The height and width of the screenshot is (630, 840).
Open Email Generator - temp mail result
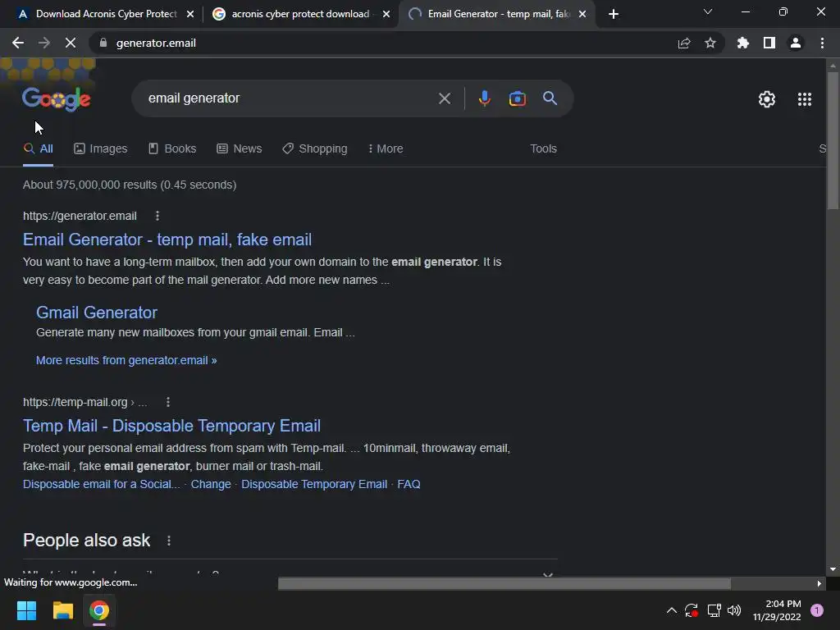(167, 240)
